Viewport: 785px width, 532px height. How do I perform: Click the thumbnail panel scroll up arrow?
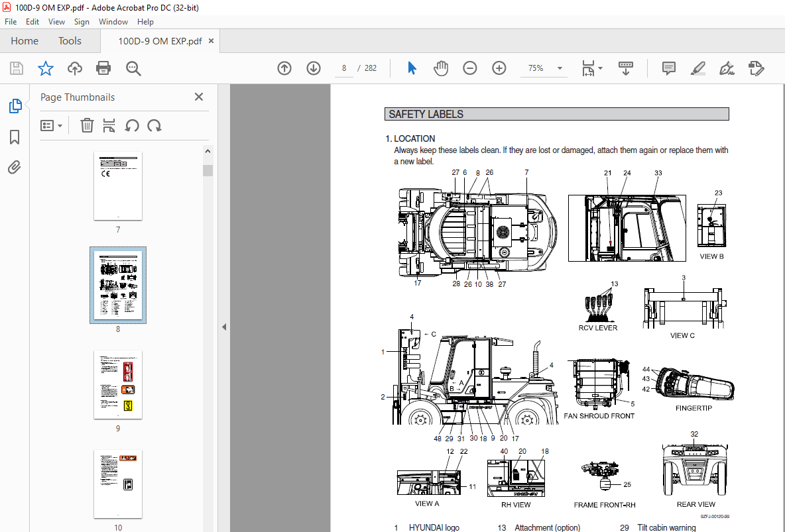[x=208, y=151]
